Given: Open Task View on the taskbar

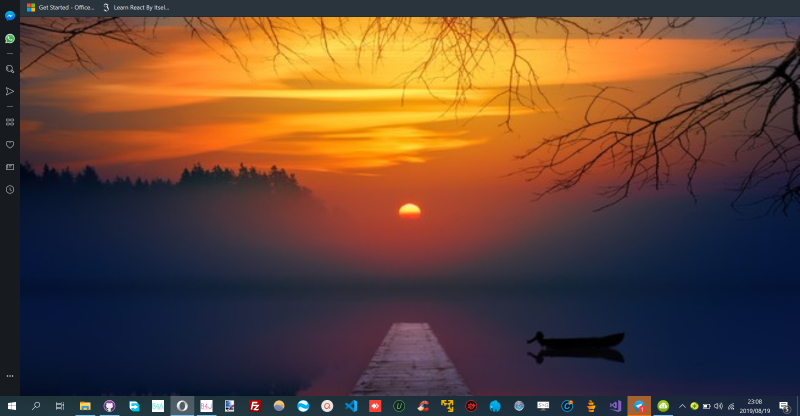Looking at the screenshot, I should tap(60, 406).
